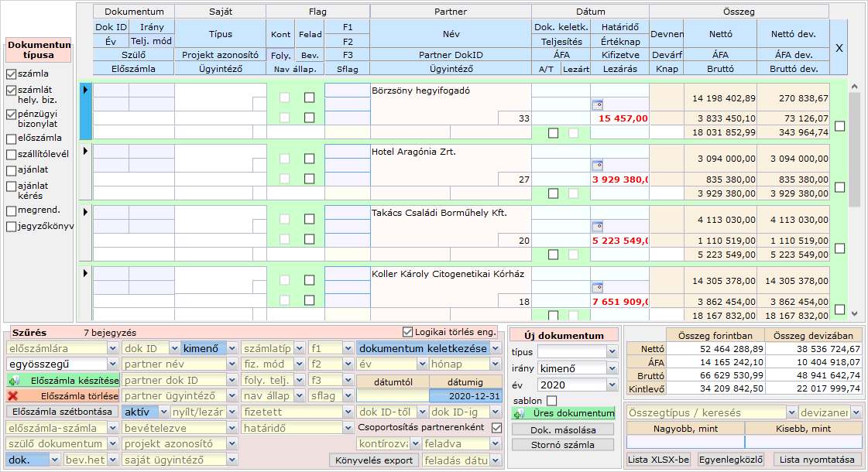Click the X column header at the top right
This screenshot has height=472, width=868.
click(839, 48)
